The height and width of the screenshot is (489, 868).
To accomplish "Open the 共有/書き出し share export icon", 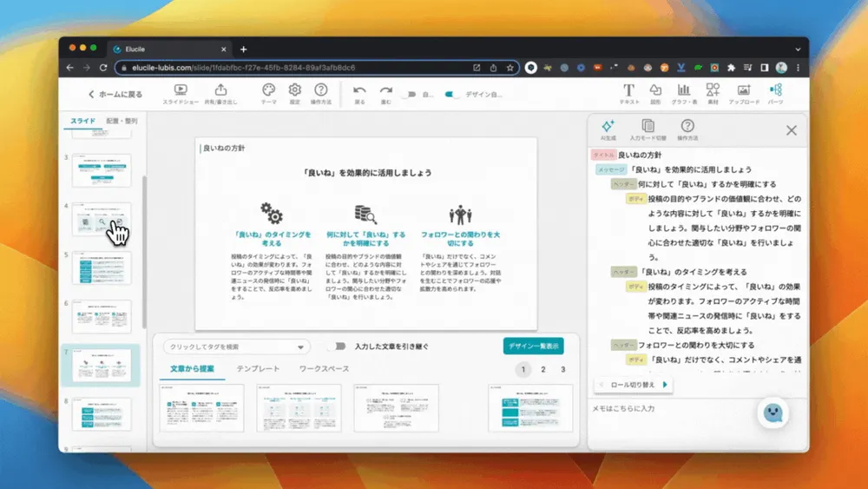I will point(220,94).
